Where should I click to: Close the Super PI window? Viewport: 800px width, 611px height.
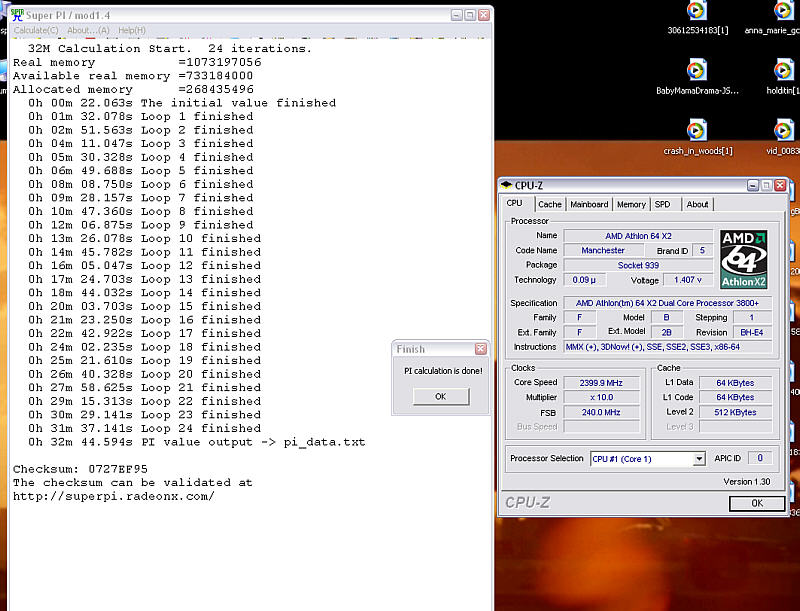[484, 15]
